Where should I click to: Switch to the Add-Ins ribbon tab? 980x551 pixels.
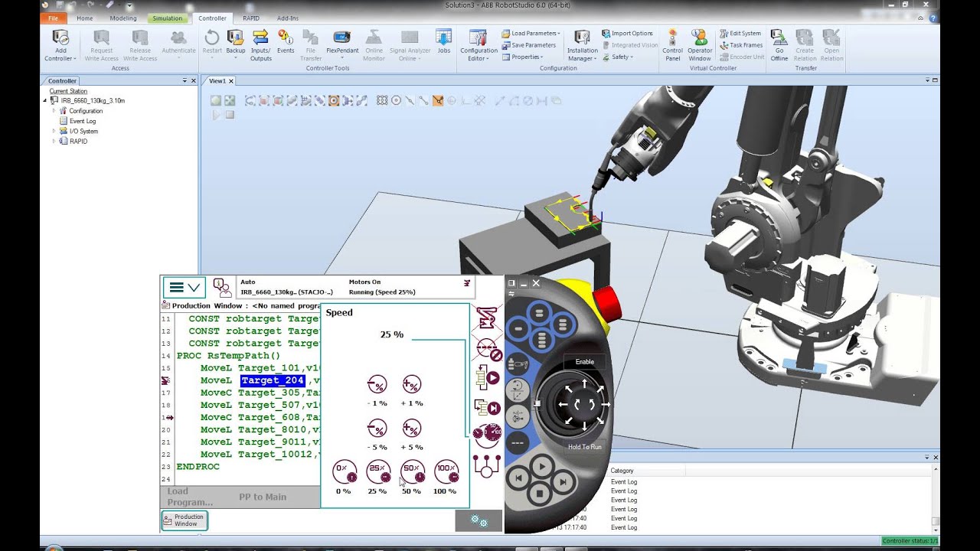pos(288,18)
